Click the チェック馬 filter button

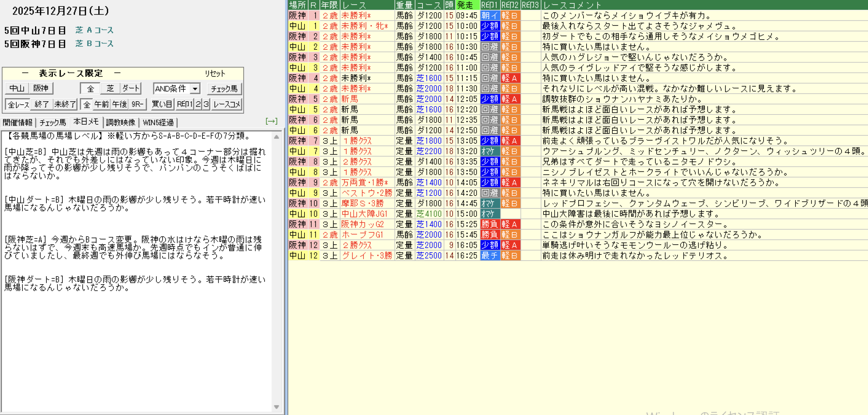tap(224, 89)
